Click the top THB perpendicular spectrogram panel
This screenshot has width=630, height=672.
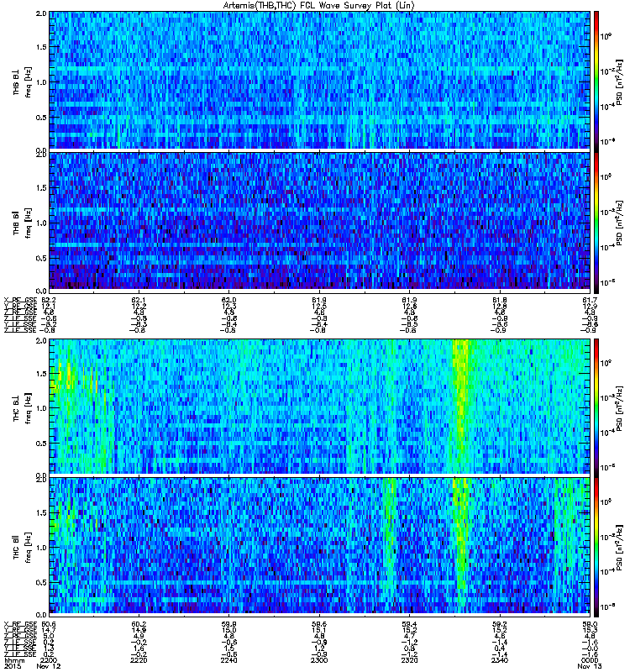(320, 81)
